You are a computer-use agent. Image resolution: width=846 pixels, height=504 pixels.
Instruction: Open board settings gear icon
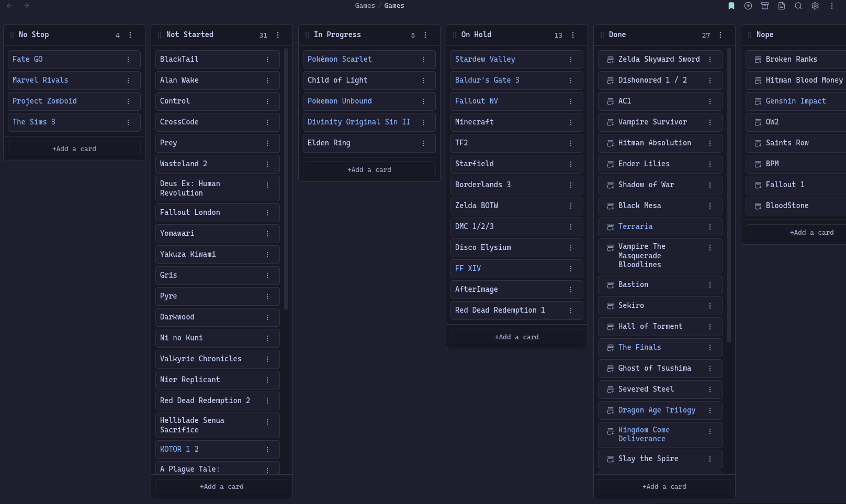click(815, 6)
